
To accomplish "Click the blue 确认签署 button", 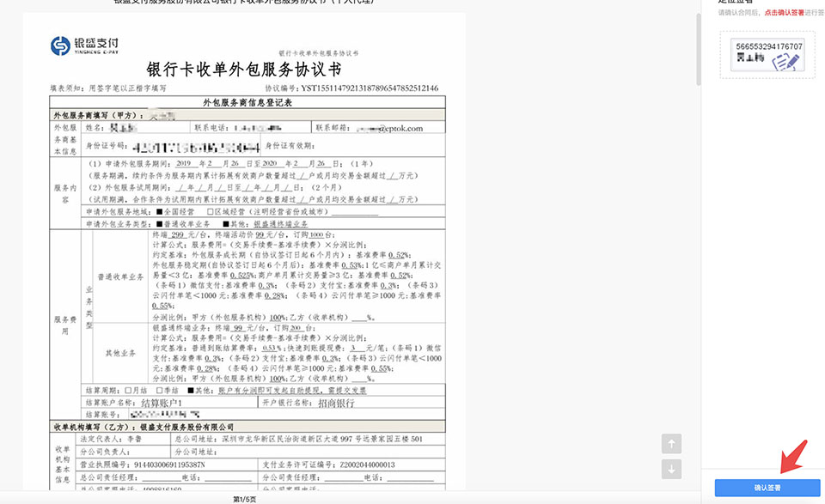I will 767,488.
